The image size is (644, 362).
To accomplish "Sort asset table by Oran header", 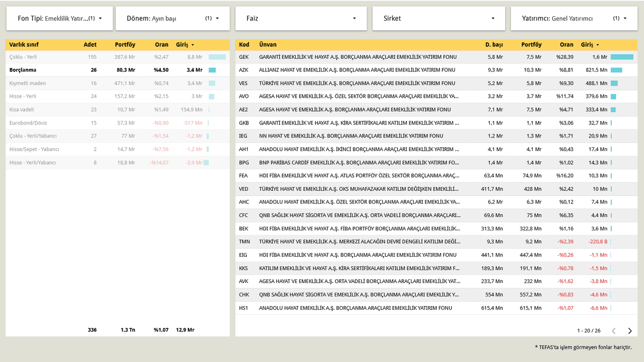I will 162,45.
